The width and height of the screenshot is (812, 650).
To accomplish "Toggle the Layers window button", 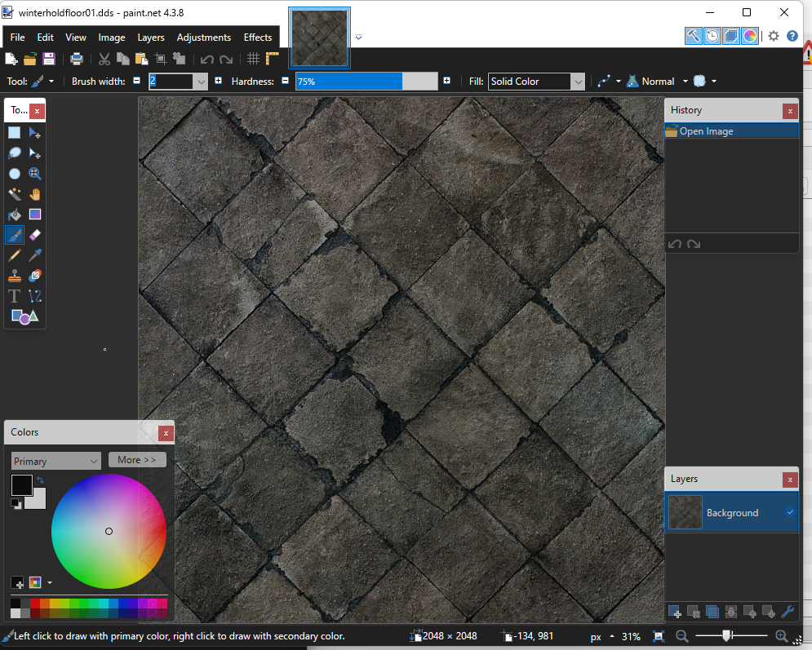I will point(731,36).
